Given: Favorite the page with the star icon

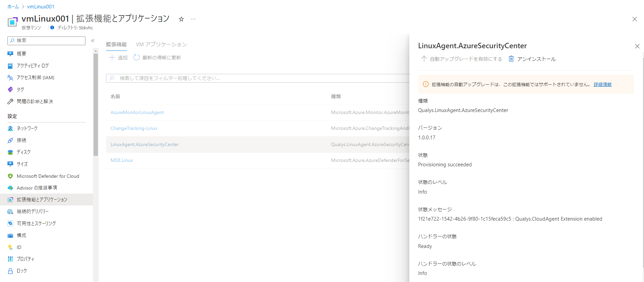Looking at the screenshot, I should tap(181, 19).
